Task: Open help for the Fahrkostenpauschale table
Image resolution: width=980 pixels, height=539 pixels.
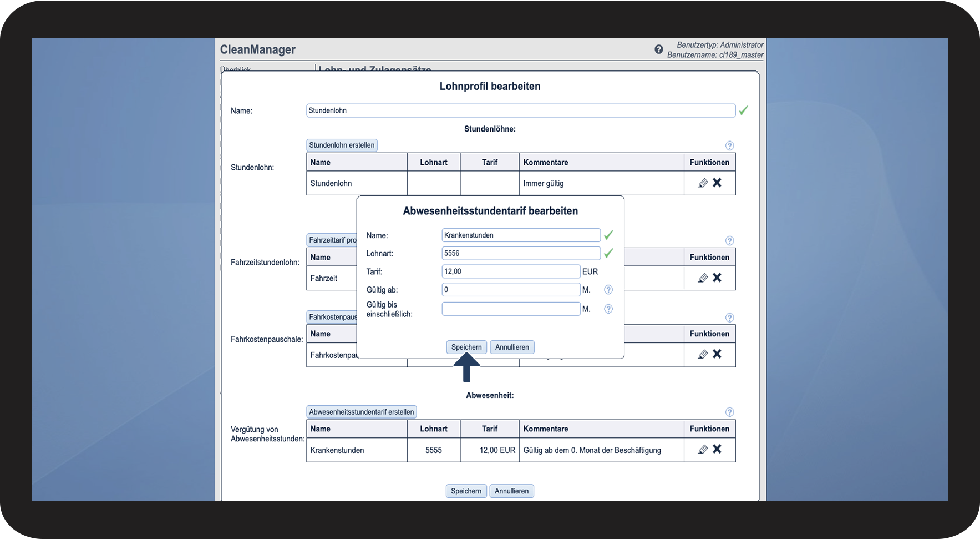Action: [729, 318]
